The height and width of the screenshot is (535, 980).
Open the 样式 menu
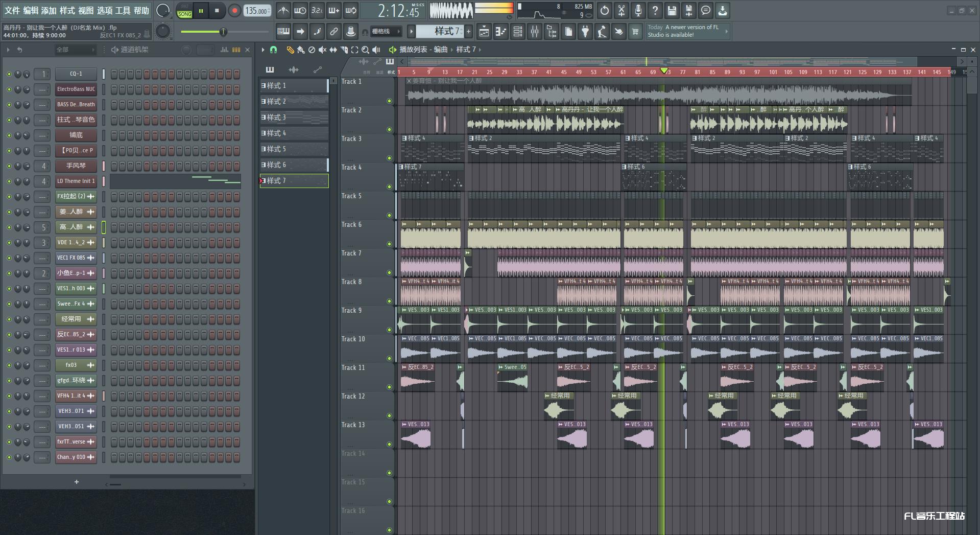coord(67,10)
